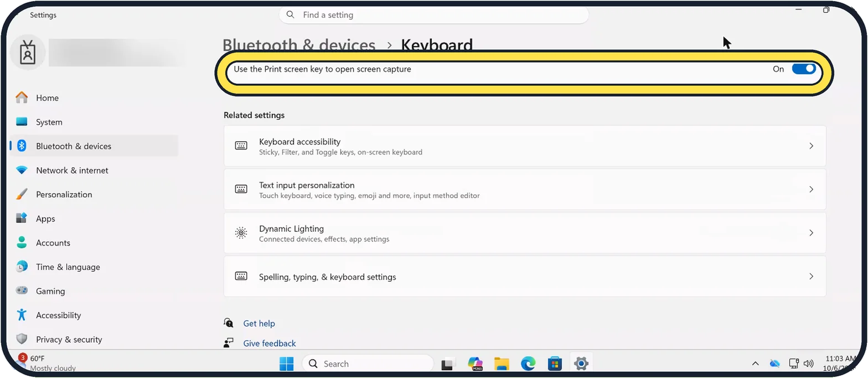Go to Apps settings

click(x=94, y=218)
